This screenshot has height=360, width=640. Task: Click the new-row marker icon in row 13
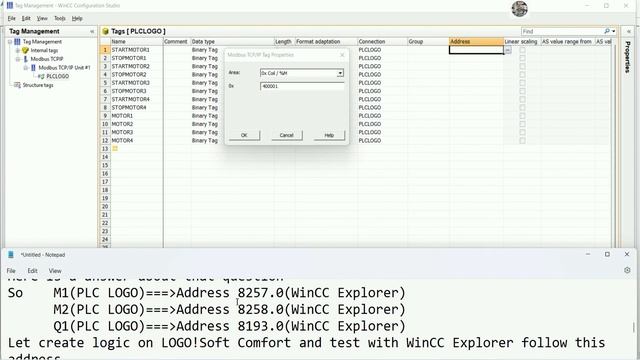(115, 149)
